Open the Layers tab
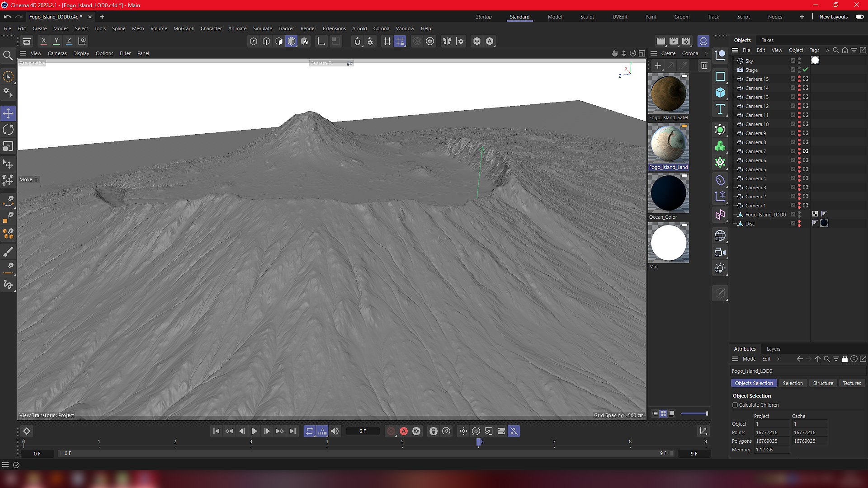 click(773, 349)
